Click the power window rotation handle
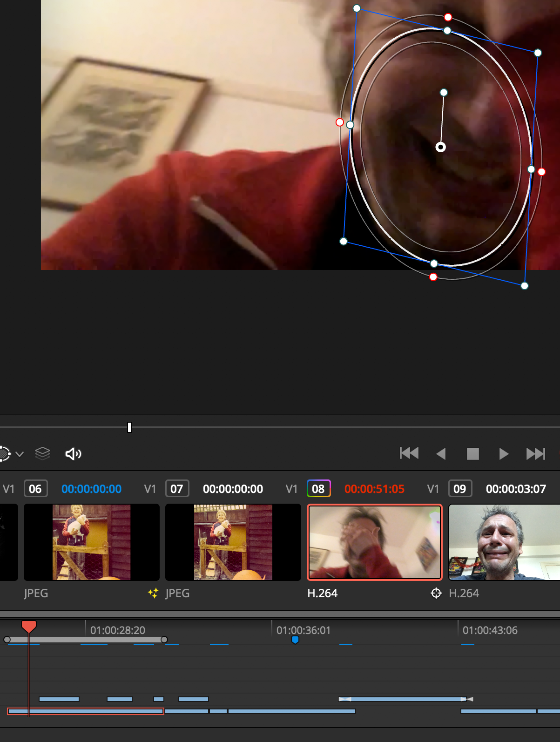This screenshot has width=560, height=742. tap(444, 93)
